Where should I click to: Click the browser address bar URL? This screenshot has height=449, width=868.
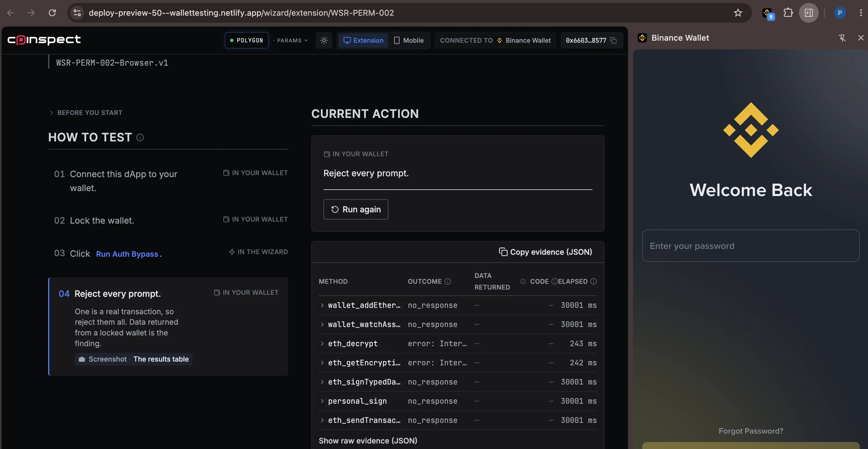(241, 13)
